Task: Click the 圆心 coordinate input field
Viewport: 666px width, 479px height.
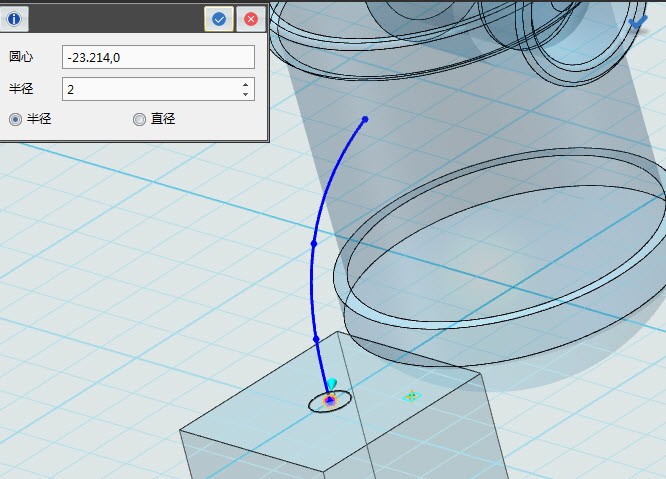Action: pos(158,57)
